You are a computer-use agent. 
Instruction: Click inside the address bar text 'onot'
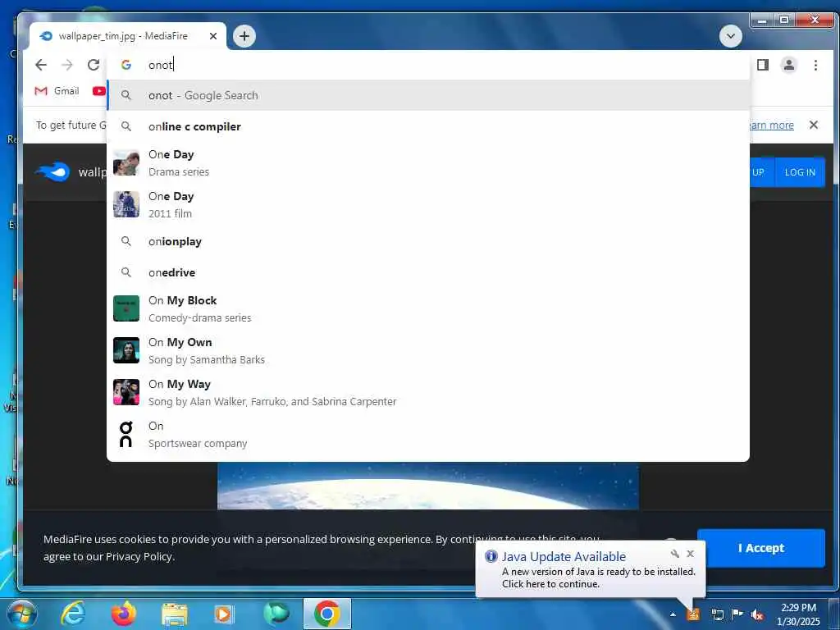pos(160,65)
